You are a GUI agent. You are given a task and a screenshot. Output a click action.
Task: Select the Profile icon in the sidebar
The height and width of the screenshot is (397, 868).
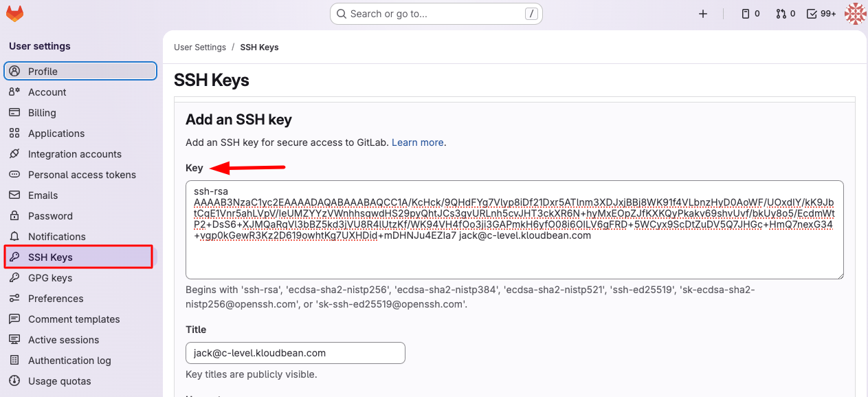coord(15,71)
